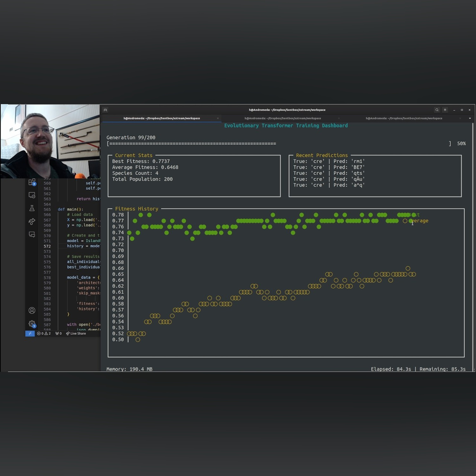Click the 'Memory: 190.4 MB' status text
Image resolution: width=476 pixels, height=476 pixels.
[129, 369]
